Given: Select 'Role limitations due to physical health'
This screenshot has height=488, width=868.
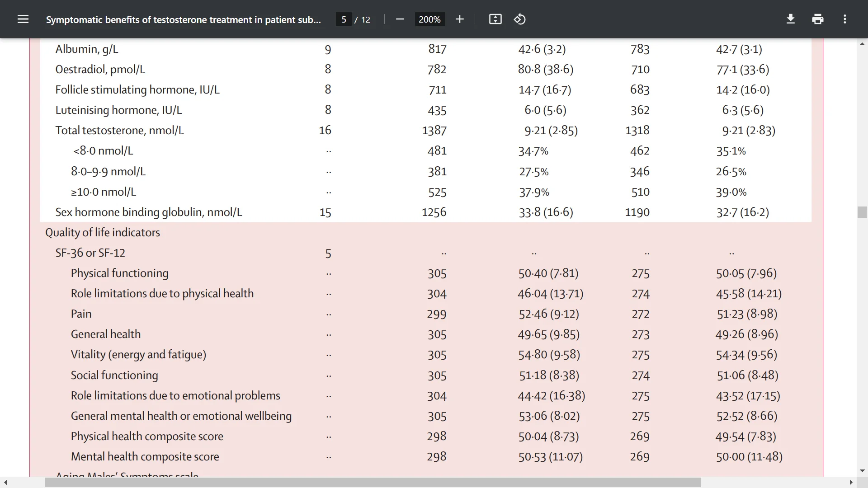Looking at the screenshot, I should pyautogui.click(x=162, y=294).
